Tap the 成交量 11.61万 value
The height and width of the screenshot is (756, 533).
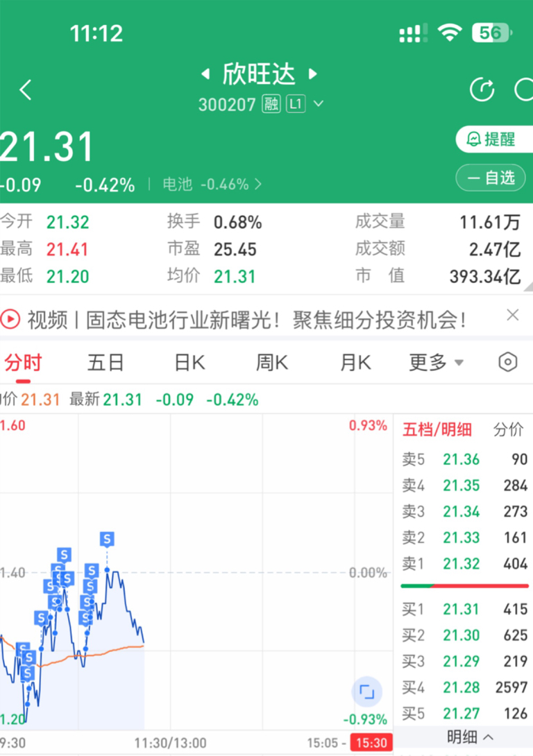point(490,222)
